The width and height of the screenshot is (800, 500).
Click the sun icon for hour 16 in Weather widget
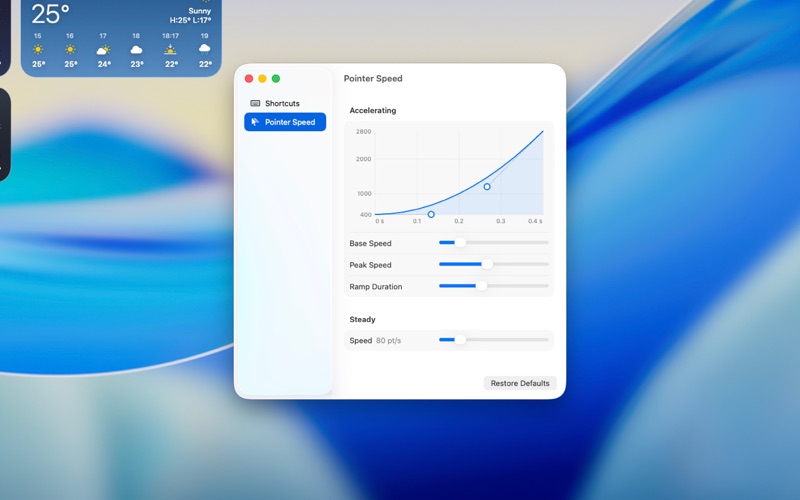tap(70, 49)
